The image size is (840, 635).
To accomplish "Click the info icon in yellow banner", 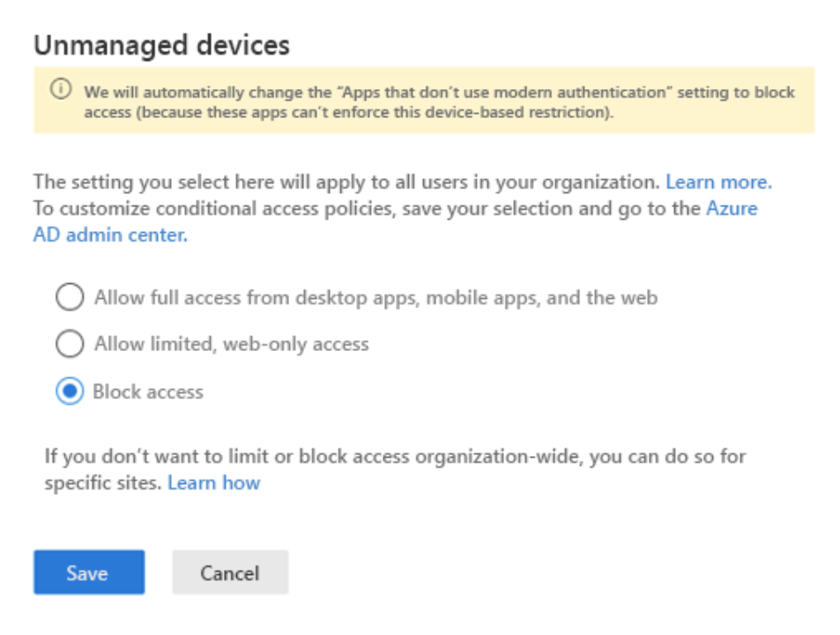I will (60, 90).
